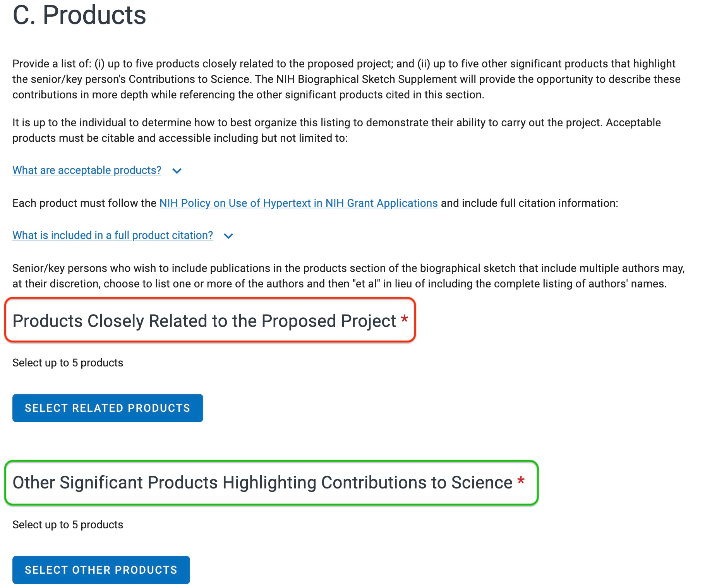
Task: Click paragraph beginning 'Senior/key persons who wish'
Action: pos(348,276)
